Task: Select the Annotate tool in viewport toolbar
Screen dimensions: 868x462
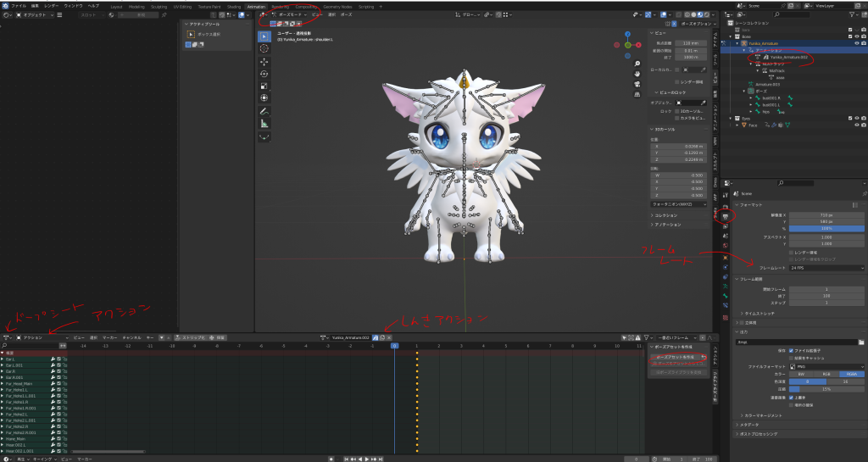Action: tap(264, 110)
